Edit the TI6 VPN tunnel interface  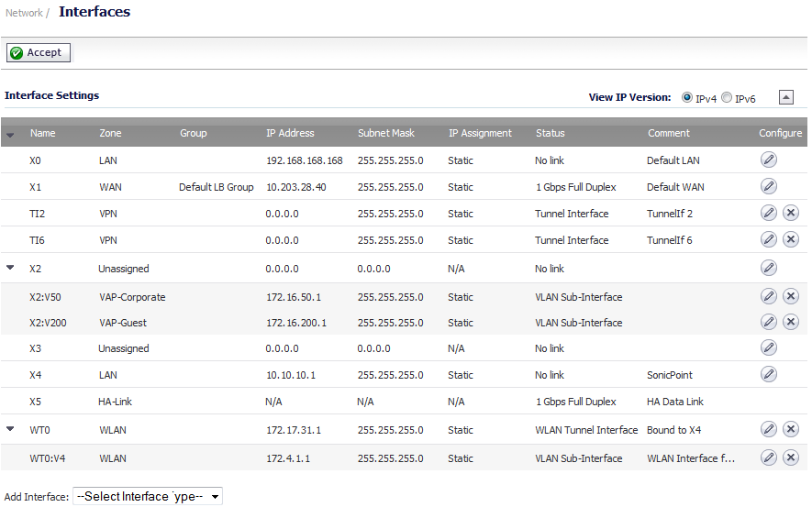(x=769, y=239)
